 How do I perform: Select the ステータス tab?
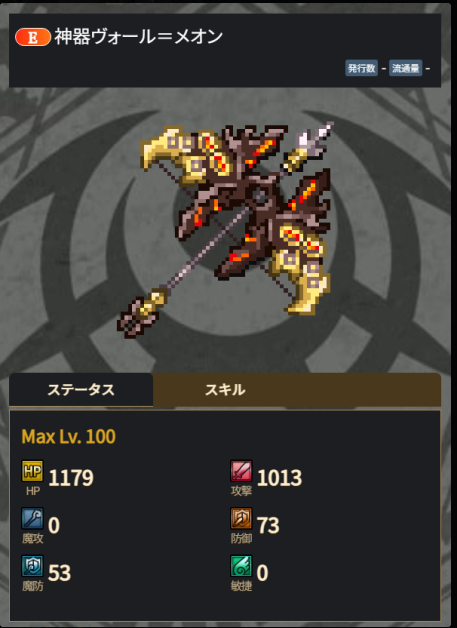[x=81, y=390]
